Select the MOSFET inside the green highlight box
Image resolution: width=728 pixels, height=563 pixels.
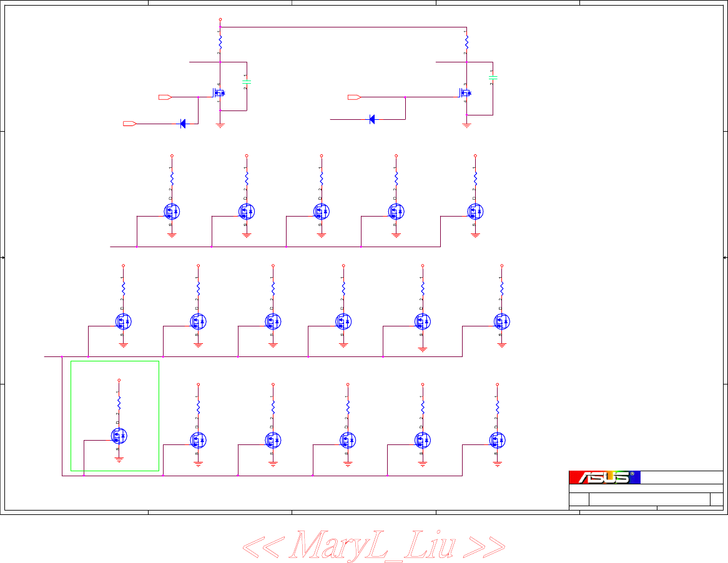(x=119, y=436)
